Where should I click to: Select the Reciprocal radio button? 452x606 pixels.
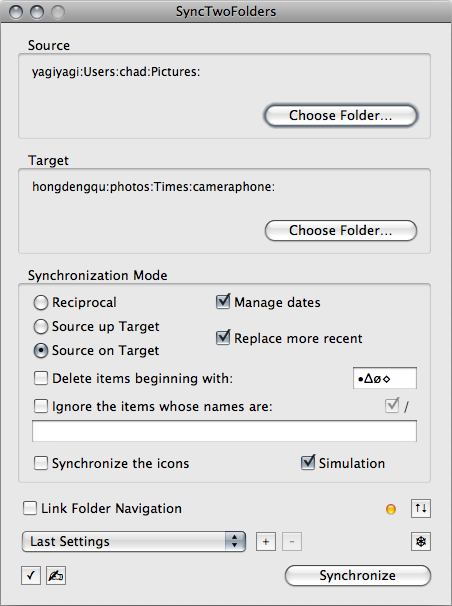pos(41,303)
